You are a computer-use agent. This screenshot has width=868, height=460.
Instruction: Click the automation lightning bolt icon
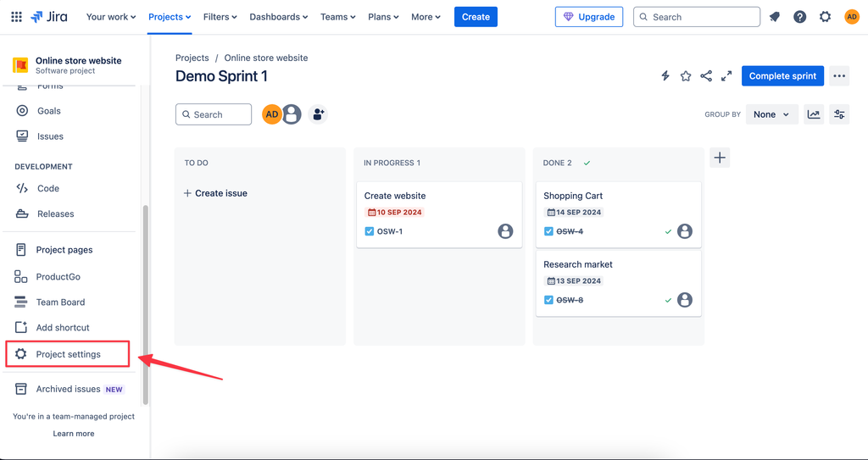(x=665, y=76)
